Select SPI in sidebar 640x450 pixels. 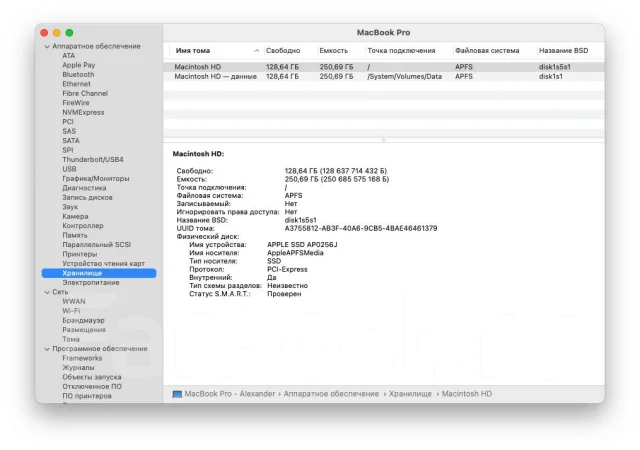68,150
